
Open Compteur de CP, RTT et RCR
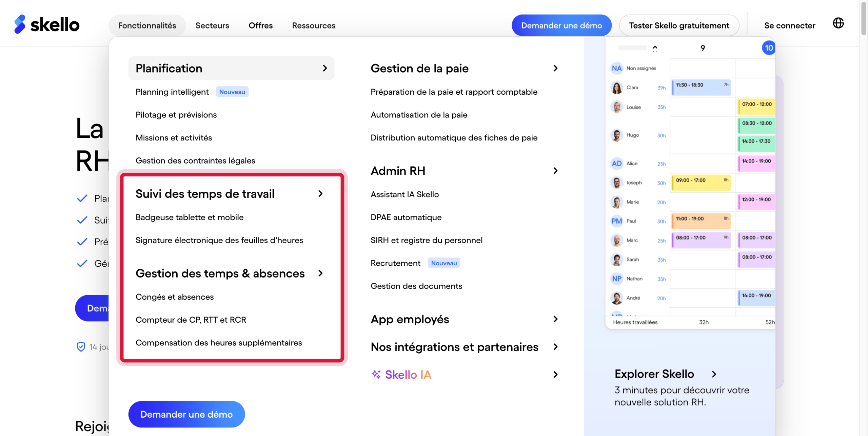pos(191,320)
